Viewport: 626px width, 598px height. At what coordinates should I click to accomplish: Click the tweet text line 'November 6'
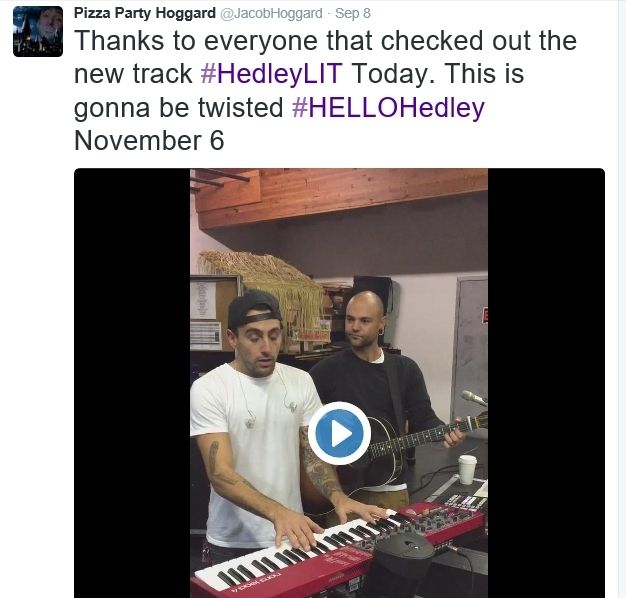click(149, 141)
